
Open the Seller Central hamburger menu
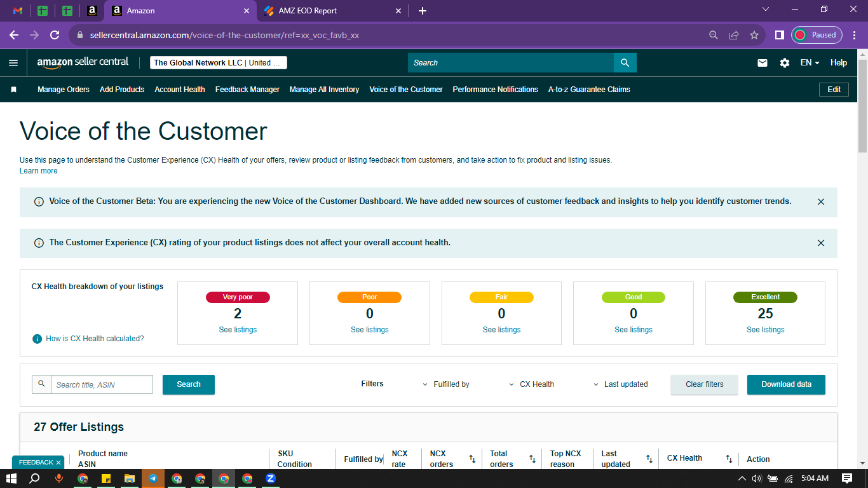coord(13,63)
